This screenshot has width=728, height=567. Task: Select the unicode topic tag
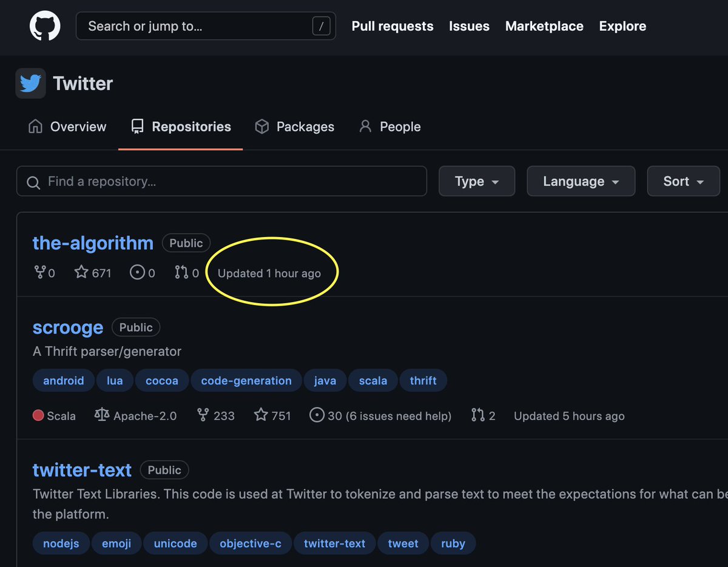point(175,543)
